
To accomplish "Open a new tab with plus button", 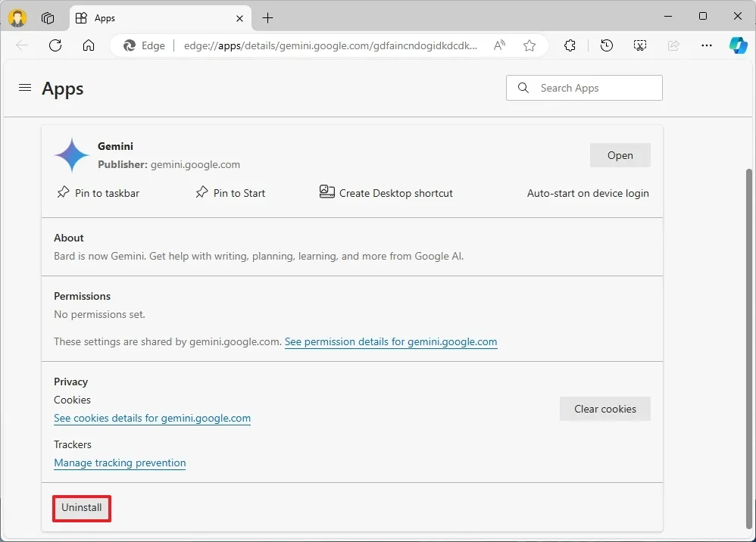I will pyautogui.click(x=267, y=17).
